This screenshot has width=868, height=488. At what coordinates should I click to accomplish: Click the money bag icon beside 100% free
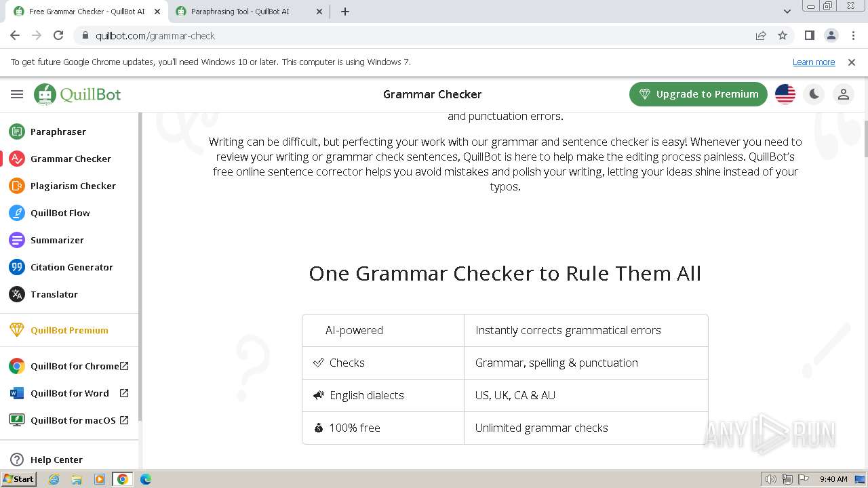click(319, 428)
